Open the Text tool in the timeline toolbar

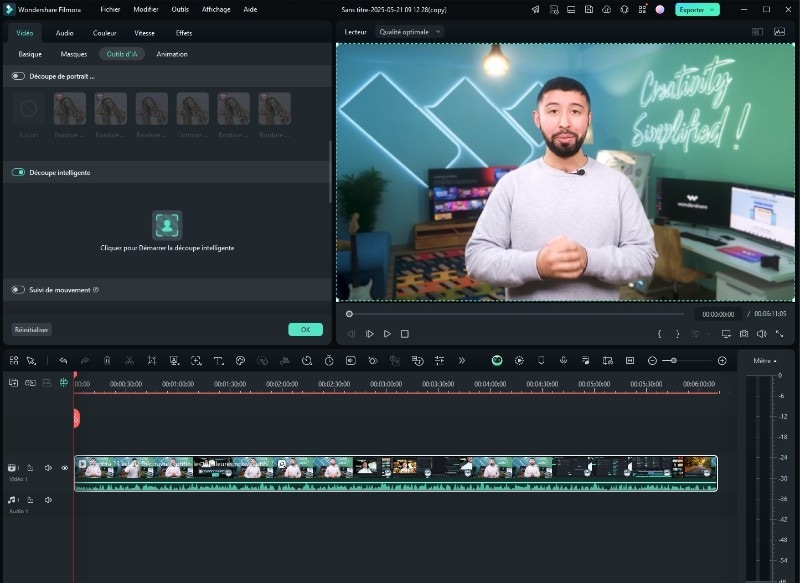pos(218,361)
